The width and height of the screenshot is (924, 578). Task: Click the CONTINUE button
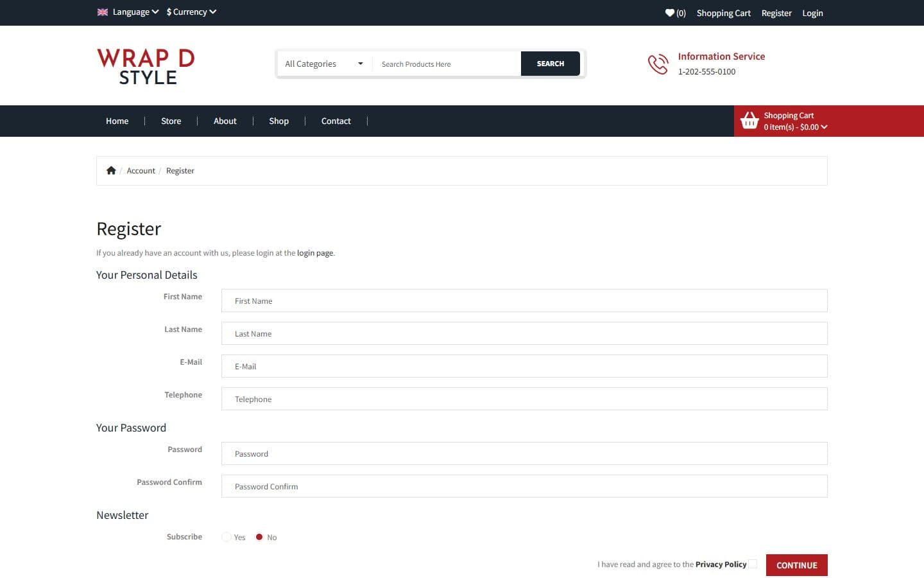pyautogui.click(x=797, y=565)
